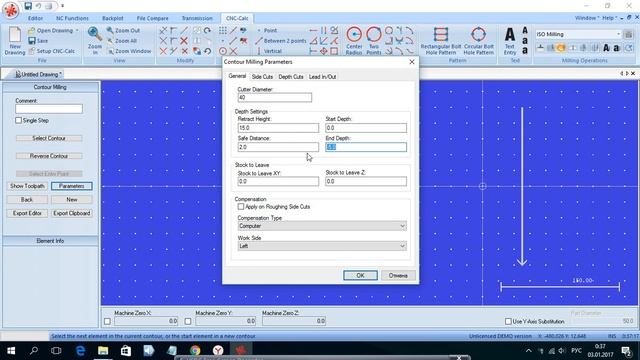Viewport: 640px width, 360px height.
Task: Open Windows Start menu
Action: click(x=11, y=351)
